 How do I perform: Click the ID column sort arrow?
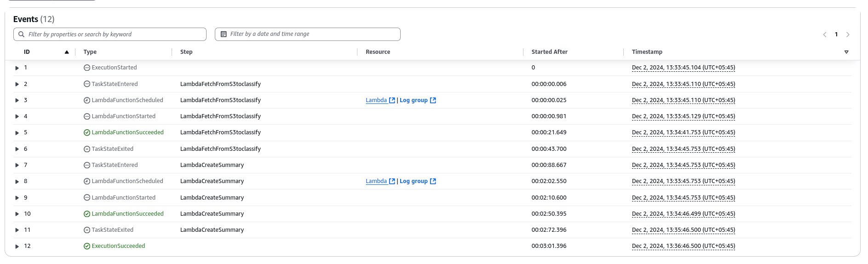[67, 52]
